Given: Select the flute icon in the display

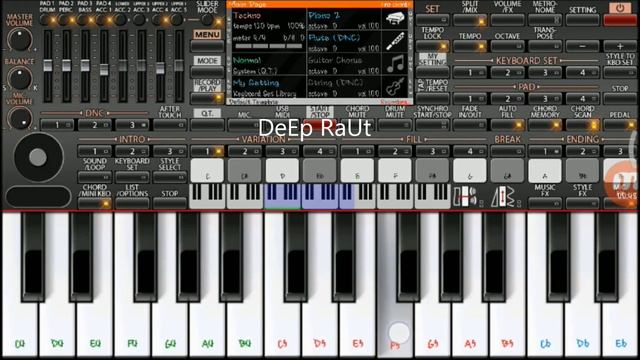Looking at the screenshot, I should (x=395, y=41).
